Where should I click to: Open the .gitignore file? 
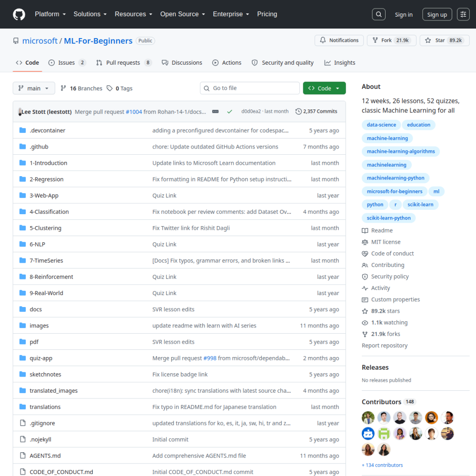(x=42, y=423)
